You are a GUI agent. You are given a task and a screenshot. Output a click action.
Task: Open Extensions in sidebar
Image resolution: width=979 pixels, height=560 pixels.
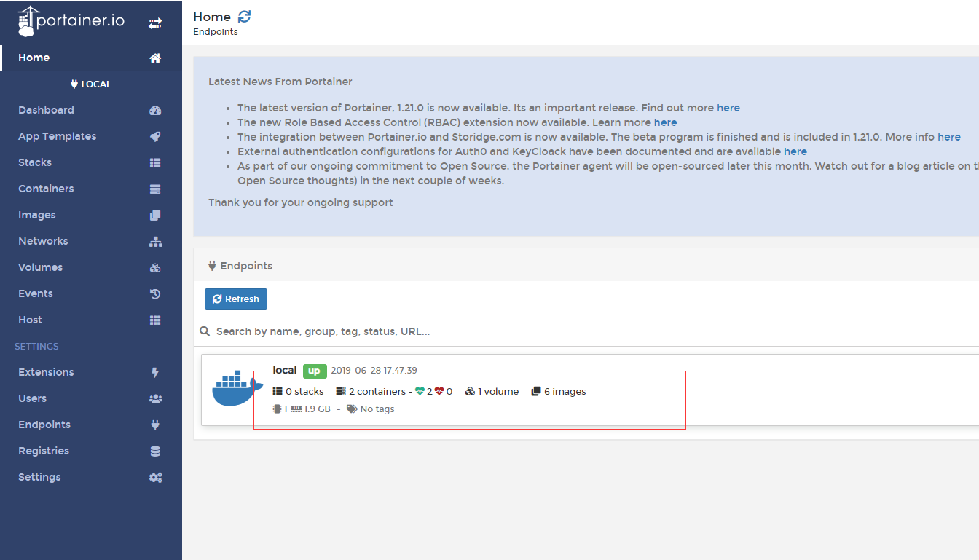click(x=91, y=373)
